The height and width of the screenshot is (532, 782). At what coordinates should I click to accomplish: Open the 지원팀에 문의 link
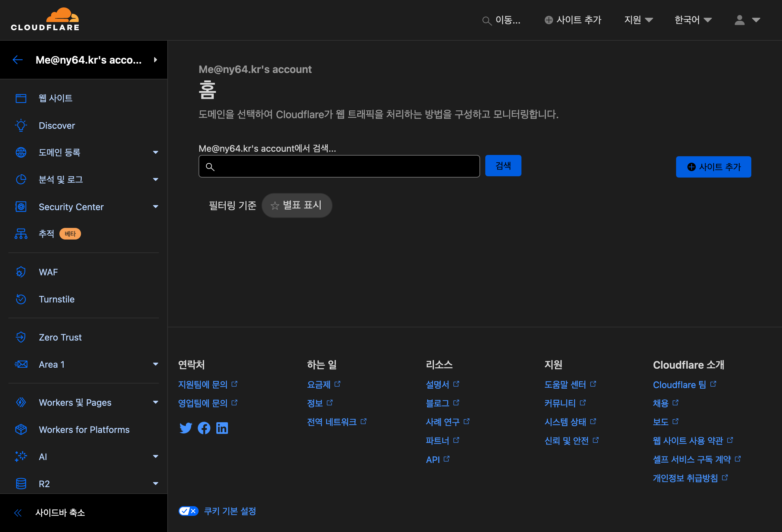(208, 384)
